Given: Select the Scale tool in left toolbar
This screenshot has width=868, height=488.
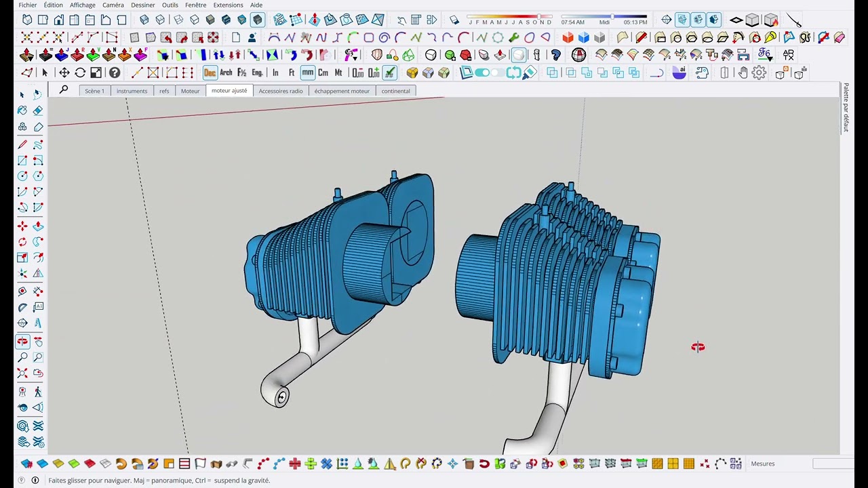Looking at the screenshot, I should 22,258.
